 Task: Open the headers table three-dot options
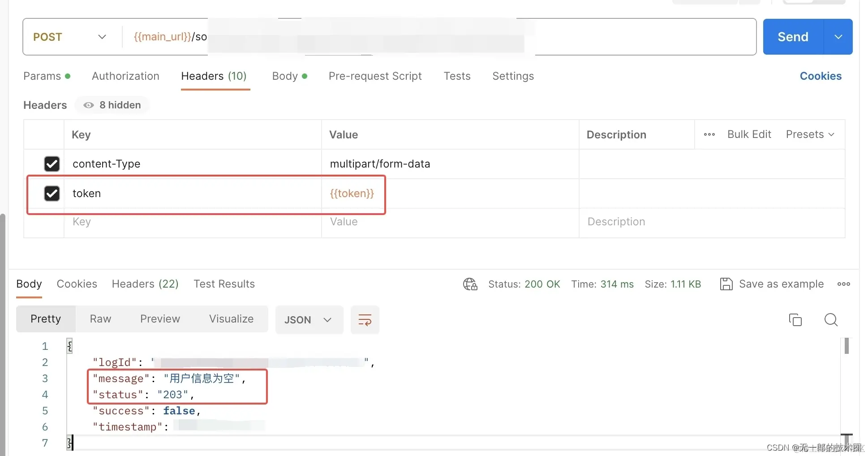(x=709, y=134)
